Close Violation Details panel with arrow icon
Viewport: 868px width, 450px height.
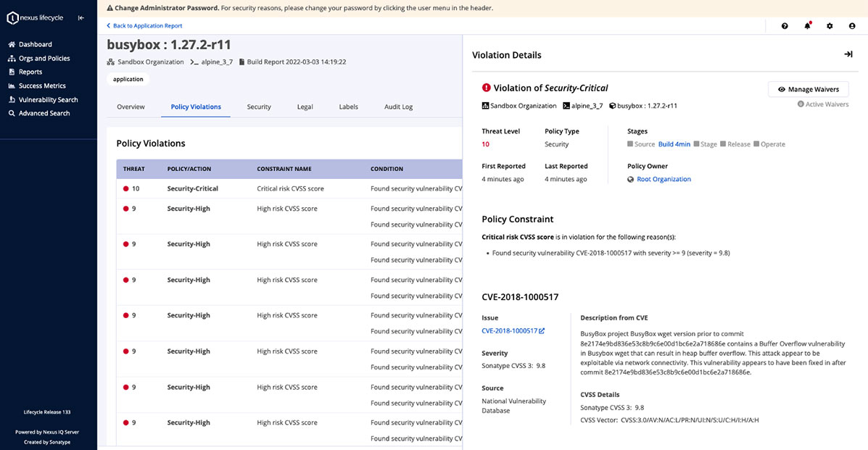point(848,54)
